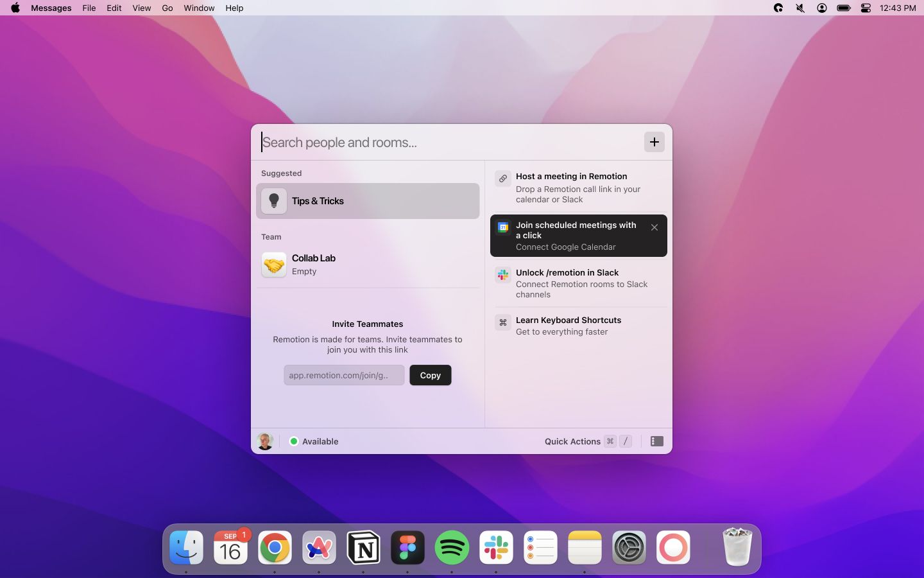
Task: Open System Preferences from the dock
Action: point(629,548)
